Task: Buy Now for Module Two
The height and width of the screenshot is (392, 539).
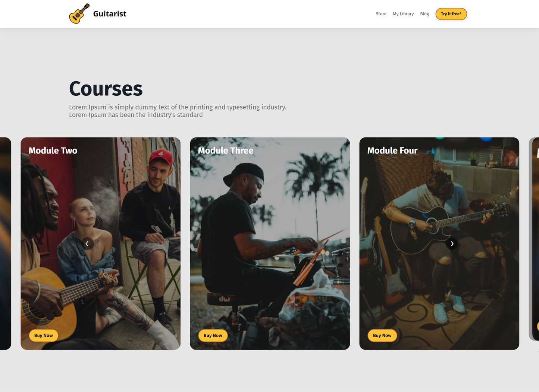Action: [x=44, y=335]
